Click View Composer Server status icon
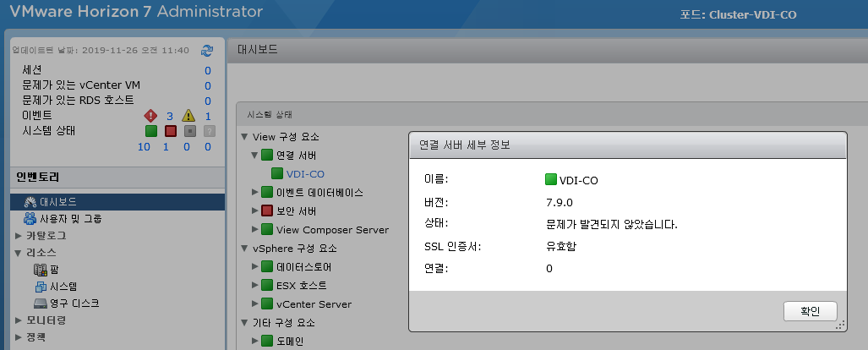868x350 pixels. coord(267,229)
